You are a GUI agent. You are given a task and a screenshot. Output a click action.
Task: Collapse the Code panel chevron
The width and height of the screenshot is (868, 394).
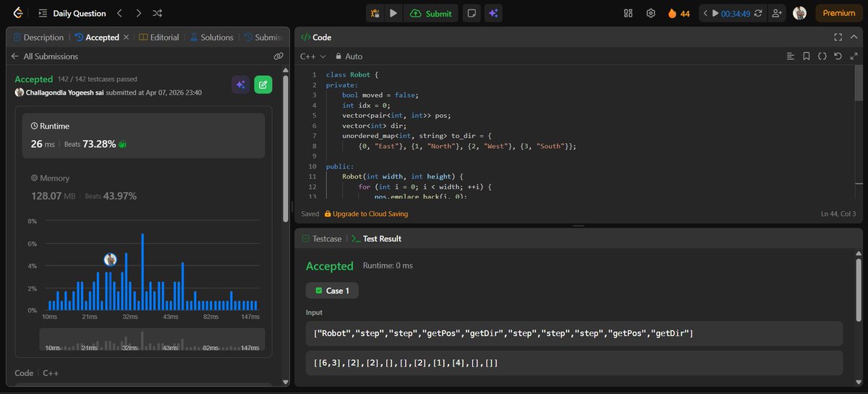[853, 37]
